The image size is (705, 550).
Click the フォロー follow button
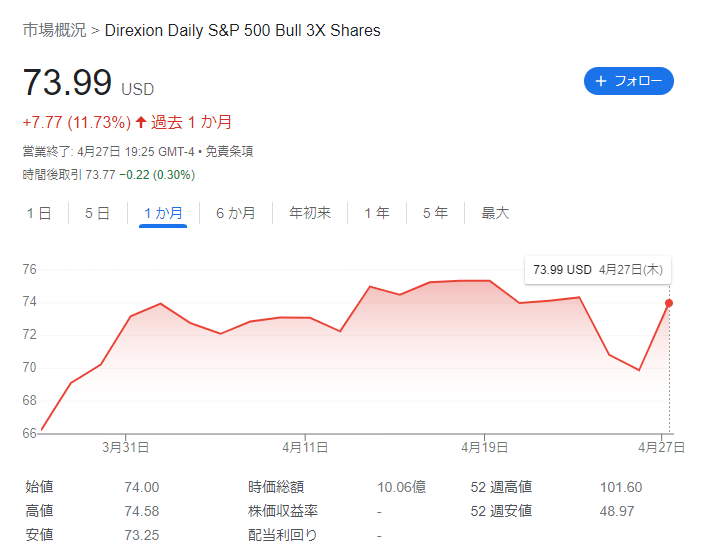pos(628,81)
